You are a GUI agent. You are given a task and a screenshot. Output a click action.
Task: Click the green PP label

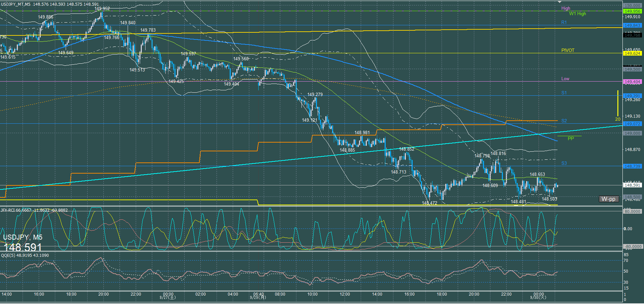pyautogui.click(x=571, y=139)
